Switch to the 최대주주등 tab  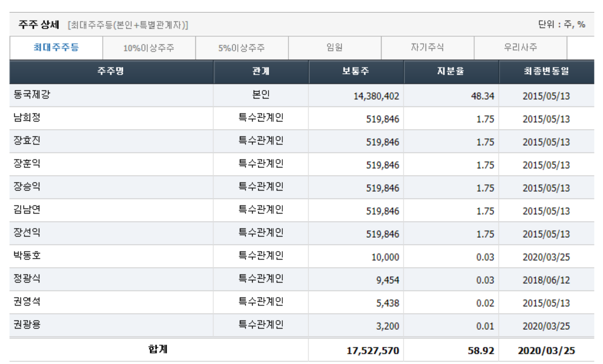click(56, 48)
